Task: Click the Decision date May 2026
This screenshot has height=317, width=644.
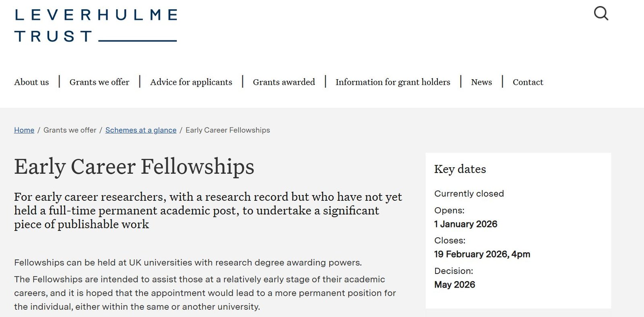Action: 454,284
